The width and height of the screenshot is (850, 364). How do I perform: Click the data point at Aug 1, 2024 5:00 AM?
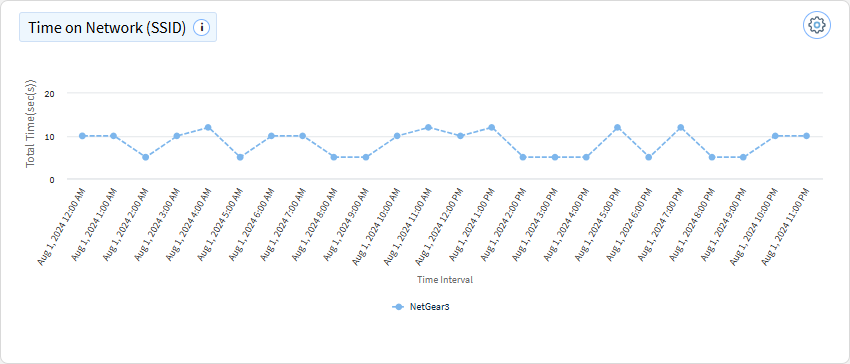point(240,157)
